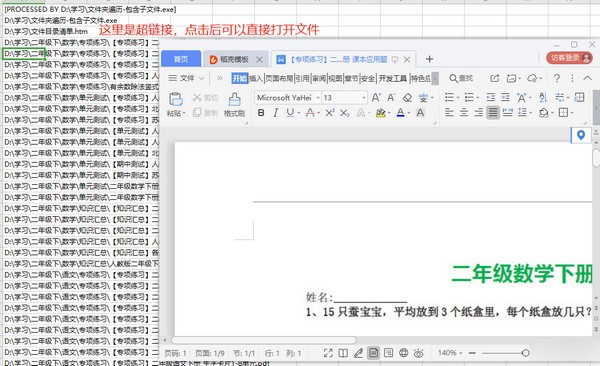Screen dimensions: 600x366
Task: Apply superscript formatting
Action: [330, 113]
